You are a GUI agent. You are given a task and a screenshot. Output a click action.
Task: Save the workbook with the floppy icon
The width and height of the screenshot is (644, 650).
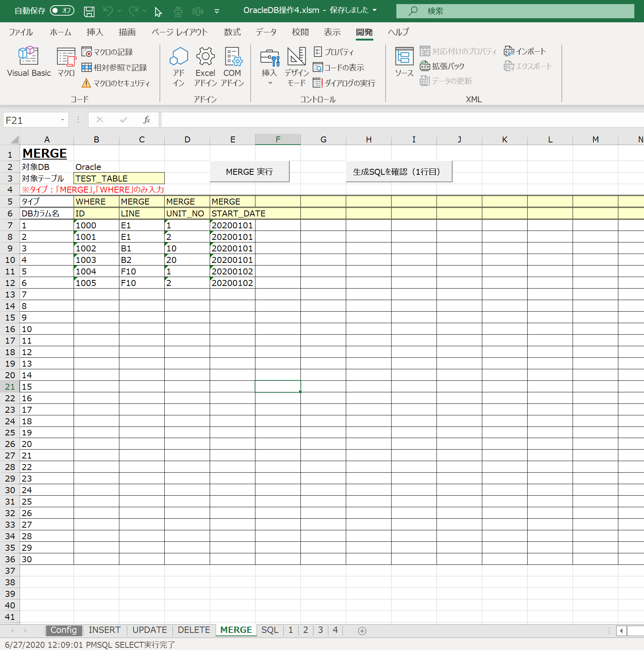point(89,11)
